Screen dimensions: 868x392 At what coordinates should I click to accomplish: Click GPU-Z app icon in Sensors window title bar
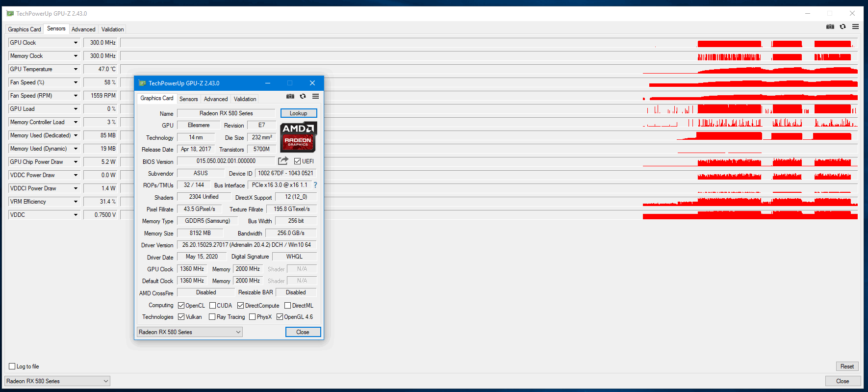[x=10, y=13]
